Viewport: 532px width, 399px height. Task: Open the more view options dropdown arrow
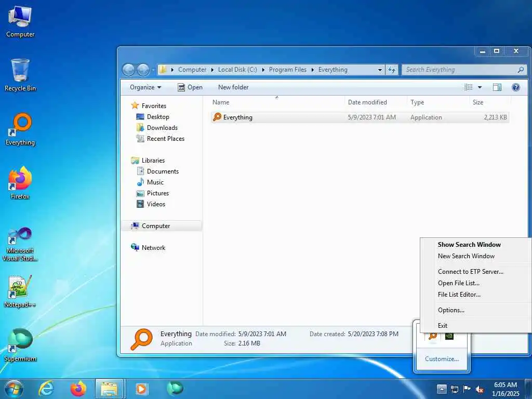(x=480, y=87)
